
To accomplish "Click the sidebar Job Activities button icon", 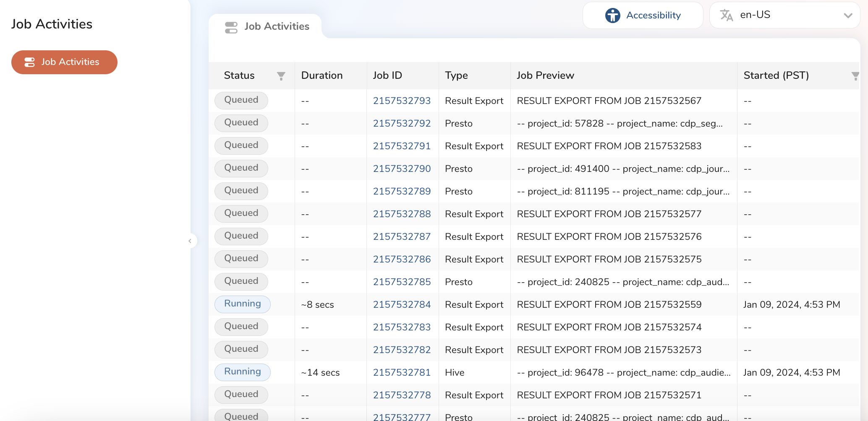I will pyautogui.click(x=29, y=62).
